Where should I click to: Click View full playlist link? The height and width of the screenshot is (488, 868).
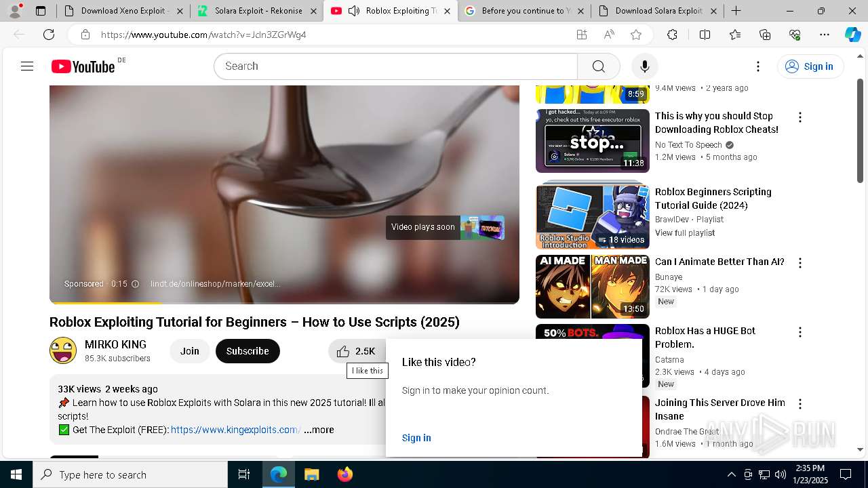pos(685,233)
